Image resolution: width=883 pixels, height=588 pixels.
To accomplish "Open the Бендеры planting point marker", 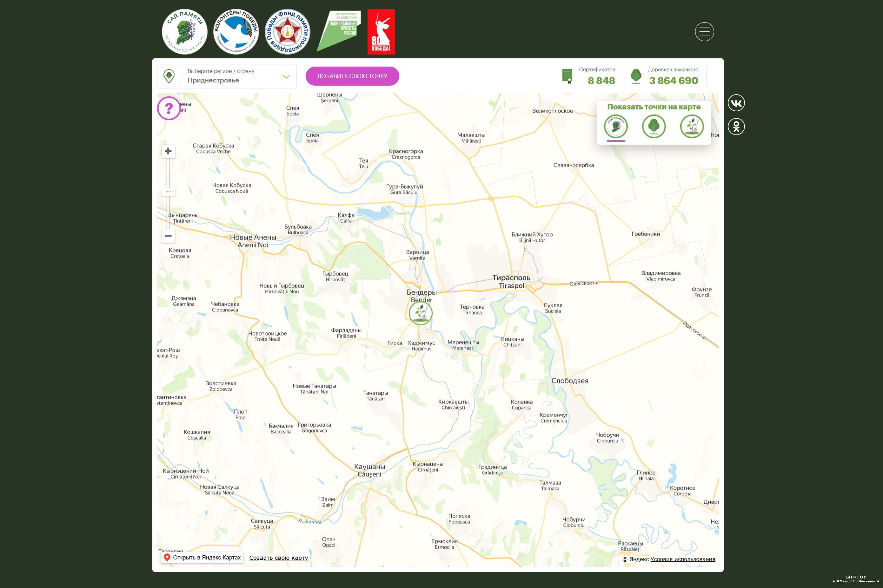I will tap(421, 313).
